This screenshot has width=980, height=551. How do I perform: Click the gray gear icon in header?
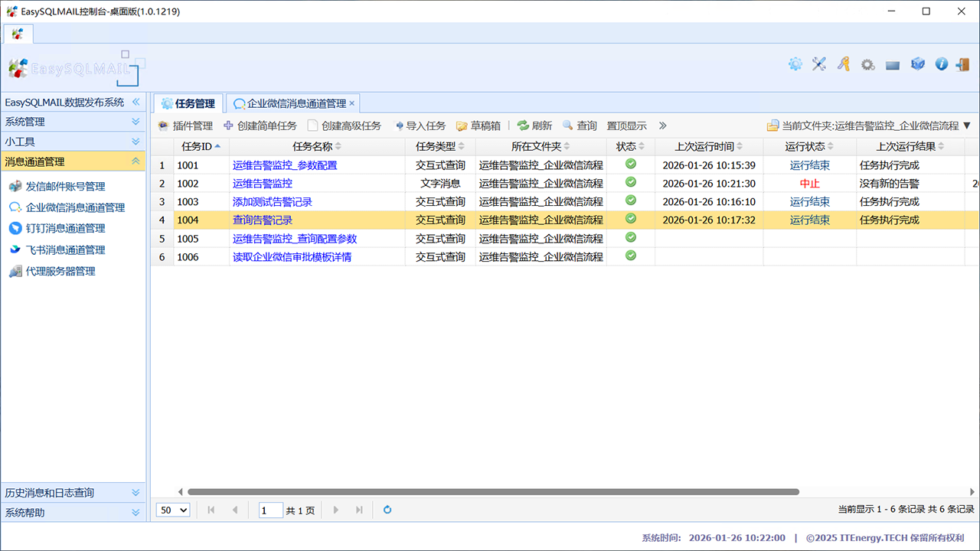coord(867,65)
